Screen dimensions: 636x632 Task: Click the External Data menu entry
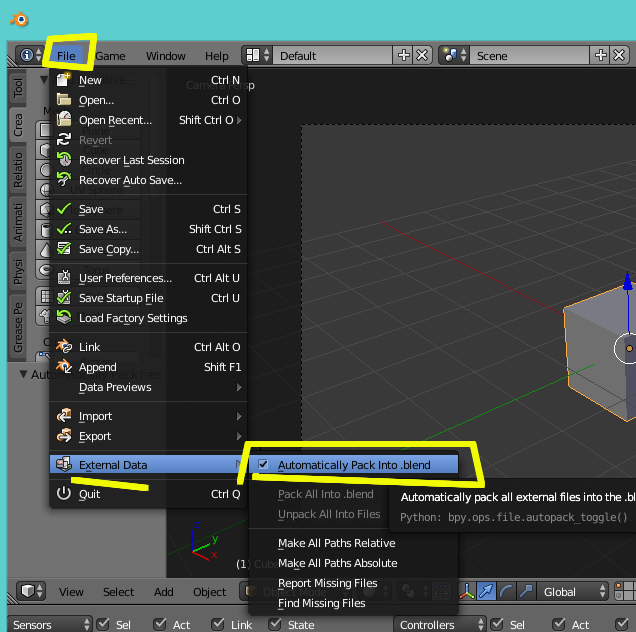click(148, 465)
